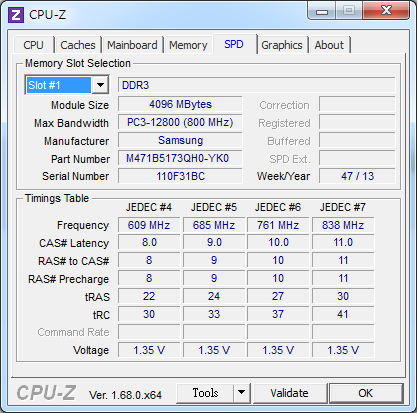Switch to the CPU tab

pos(33,45)
